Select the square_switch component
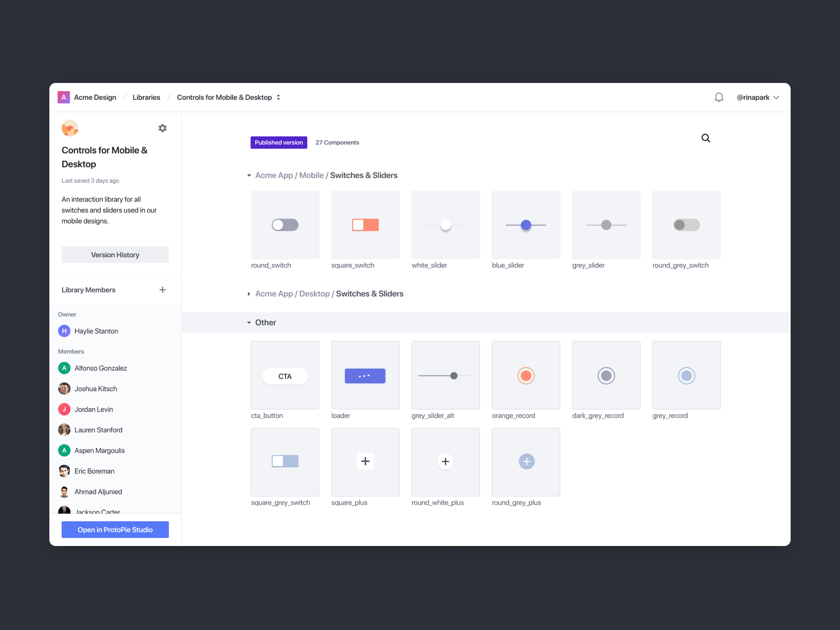Viewport: 840px width, 630px height. pyautogui.click(x=365, y=225)
